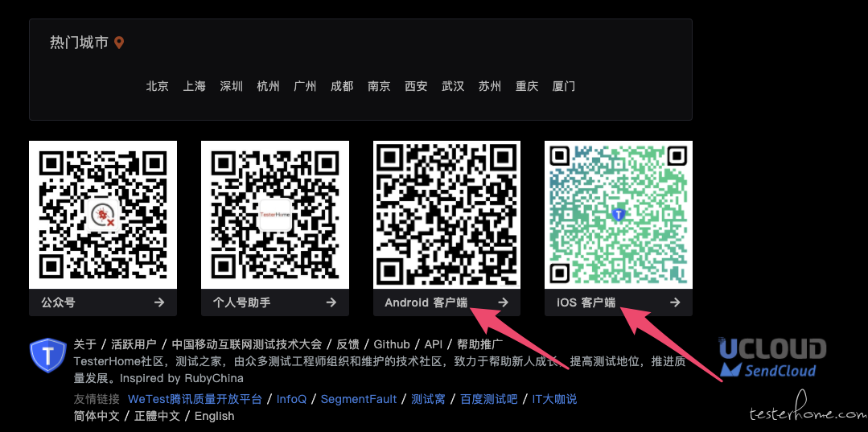The width and height of the screenshot is (868, 432).
Task: Open the Github footer link
Action: tap(392, 344)
